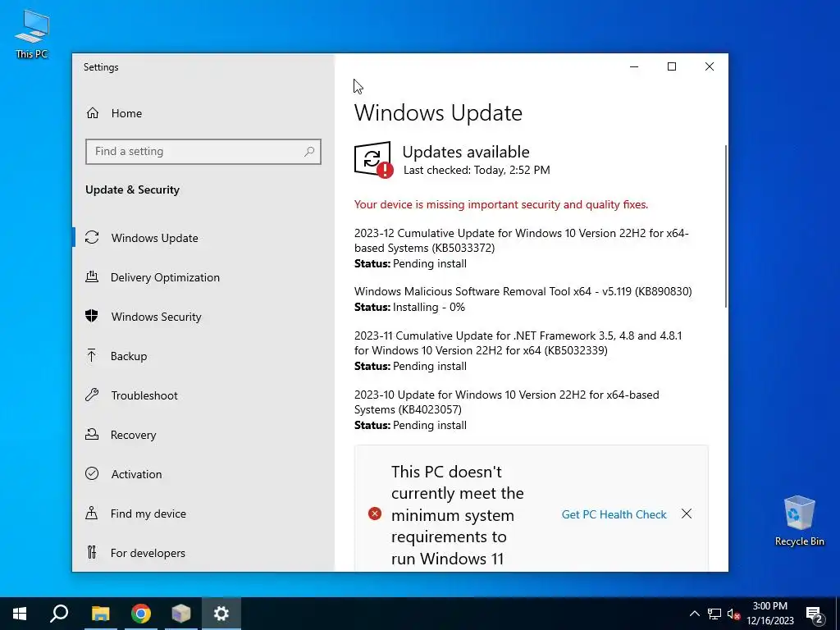
Task: Click the Home house icon in Settings sidebar
Action: pos(93,113)
